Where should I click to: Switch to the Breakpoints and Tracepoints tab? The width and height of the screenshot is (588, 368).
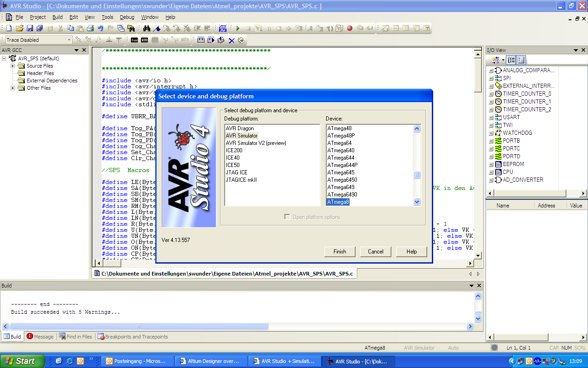point(133,337)
